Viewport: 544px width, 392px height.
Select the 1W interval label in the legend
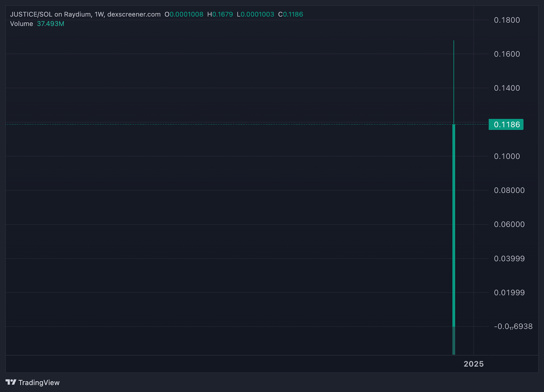99,14
